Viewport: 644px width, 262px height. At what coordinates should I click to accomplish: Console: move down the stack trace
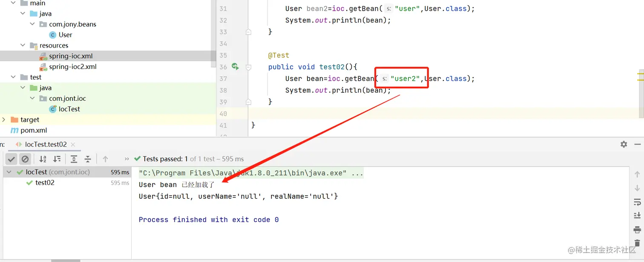pos(637,188)
